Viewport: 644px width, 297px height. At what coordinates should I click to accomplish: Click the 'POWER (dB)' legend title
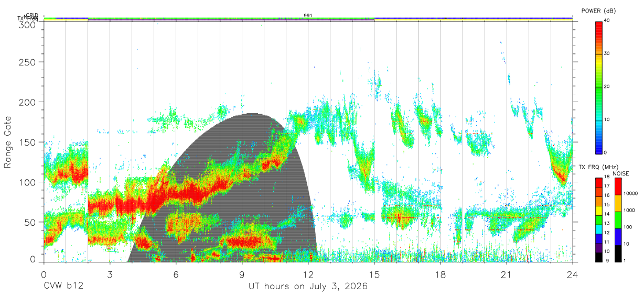pyautogui.click(x=598, y=11)
